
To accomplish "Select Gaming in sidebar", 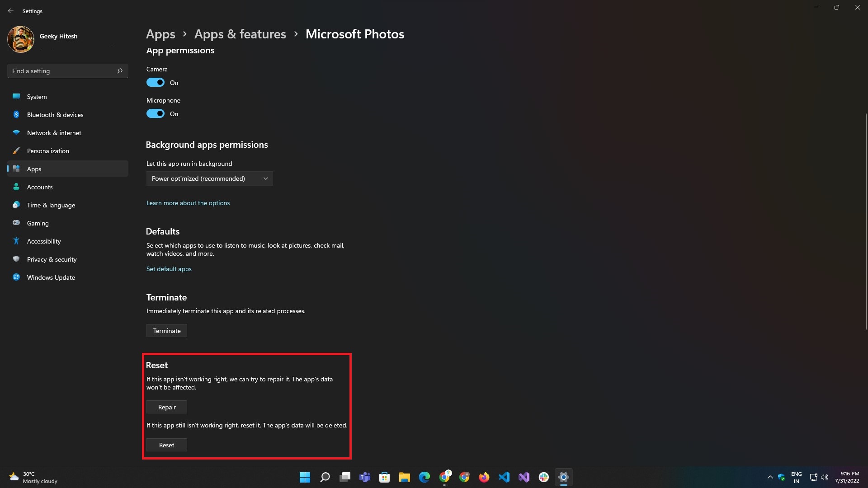I will [38, 223].
